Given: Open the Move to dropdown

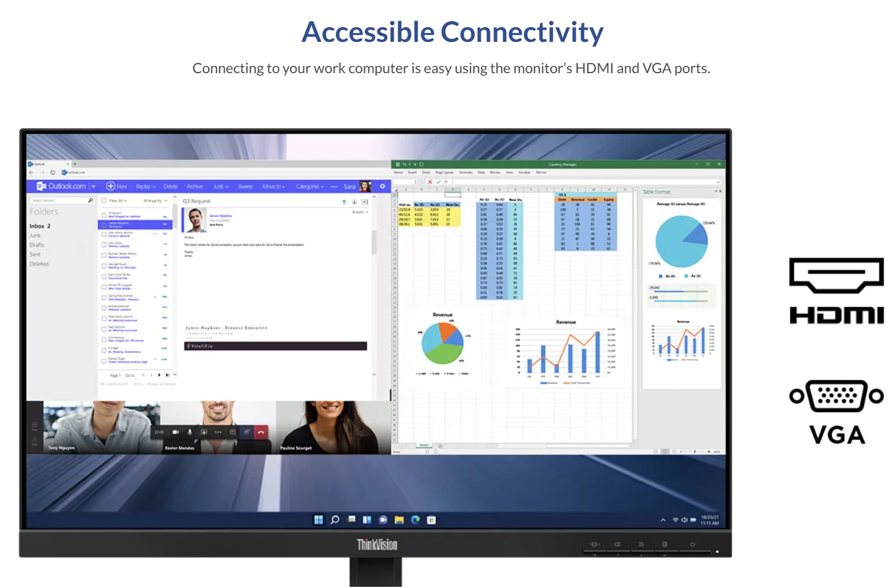Looking at the screenshot, I should 274,186.
